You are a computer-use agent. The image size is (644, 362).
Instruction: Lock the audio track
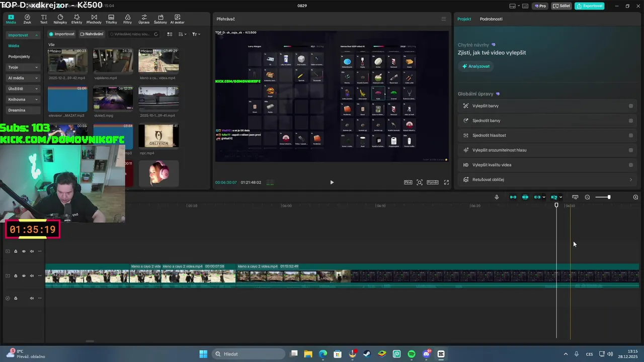tap(16, 298)
